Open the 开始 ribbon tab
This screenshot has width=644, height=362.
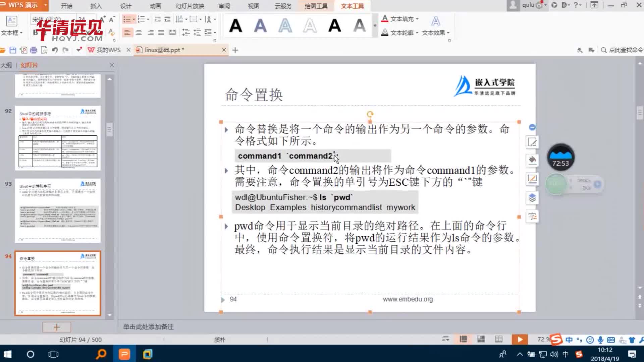click(x=66, y=6)
